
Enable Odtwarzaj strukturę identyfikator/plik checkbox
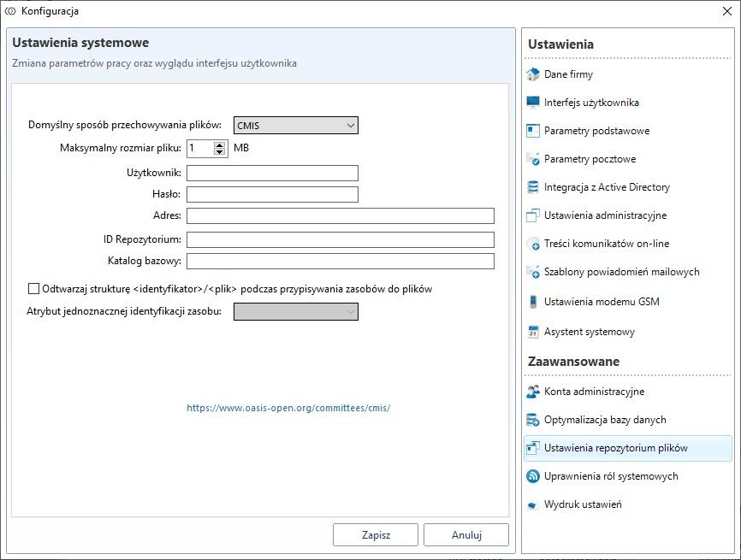click(34, 289)
